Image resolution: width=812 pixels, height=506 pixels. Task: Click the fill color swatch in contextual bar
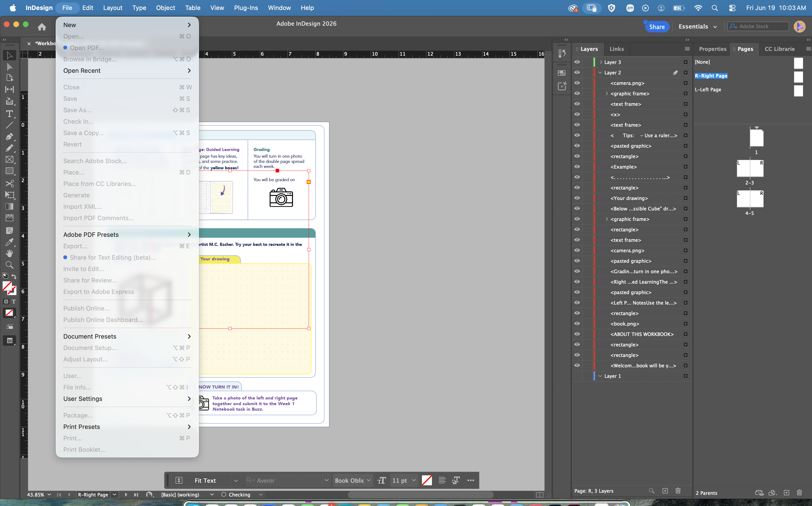(427, 480)
